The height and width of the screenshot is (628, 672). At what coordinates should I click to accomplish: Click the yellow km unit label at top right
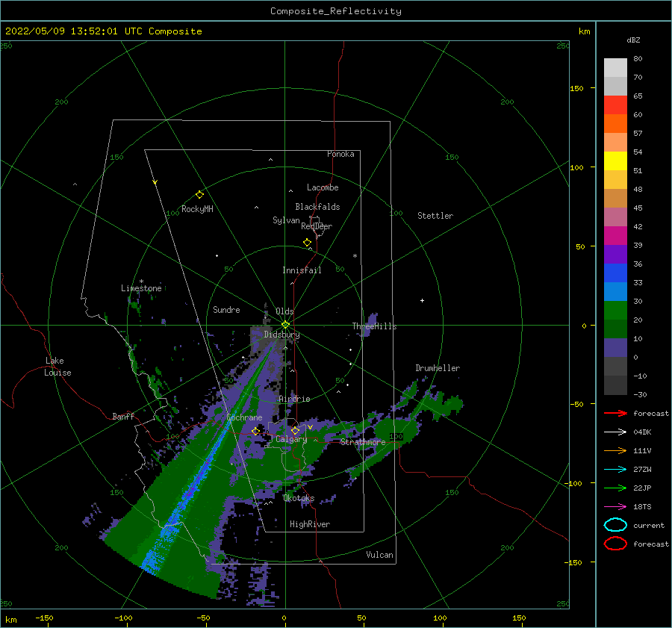click(584, 31)
